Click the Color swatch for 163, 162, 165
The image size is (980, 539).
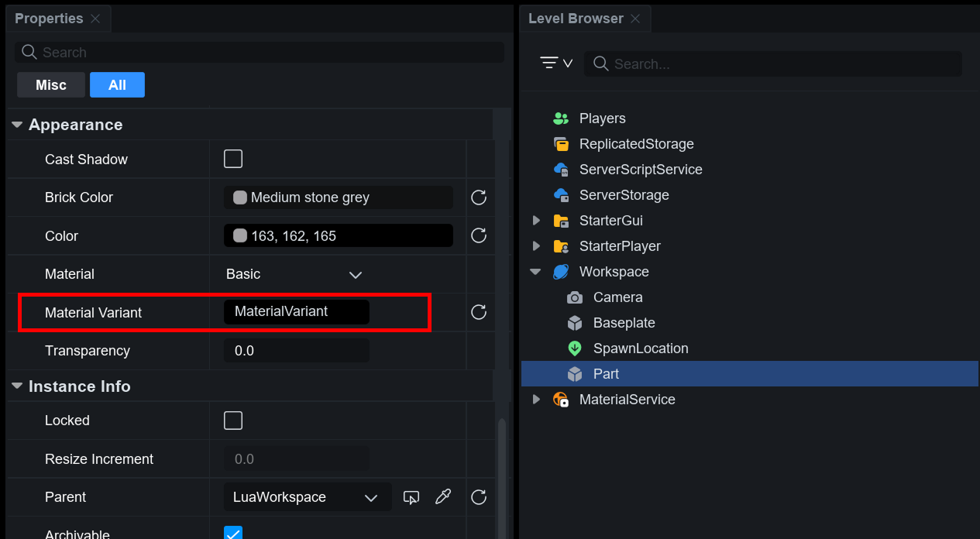click(x=240, y=235)
